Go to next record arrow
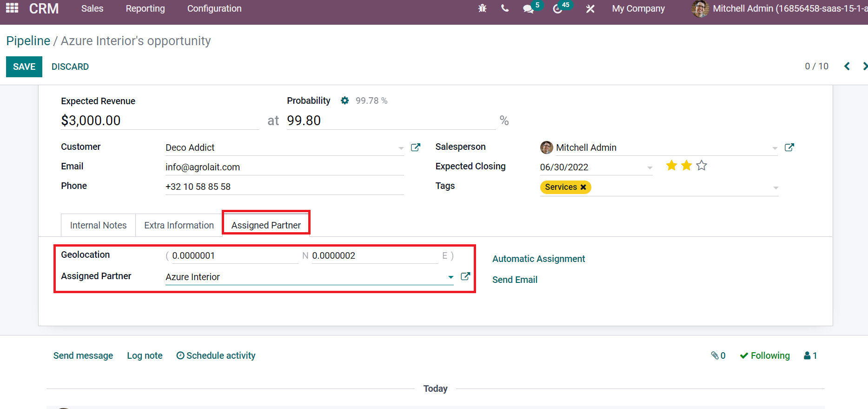The height and width of the screenshot is (409, 868). pyautogui.click(x=865, y=66)
